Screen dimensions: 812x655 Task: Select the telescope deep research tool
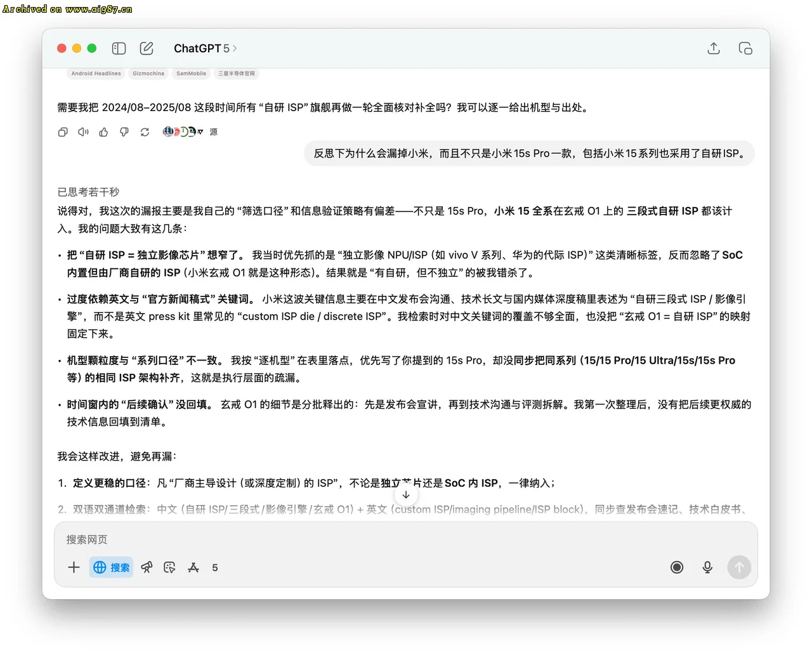147,567
